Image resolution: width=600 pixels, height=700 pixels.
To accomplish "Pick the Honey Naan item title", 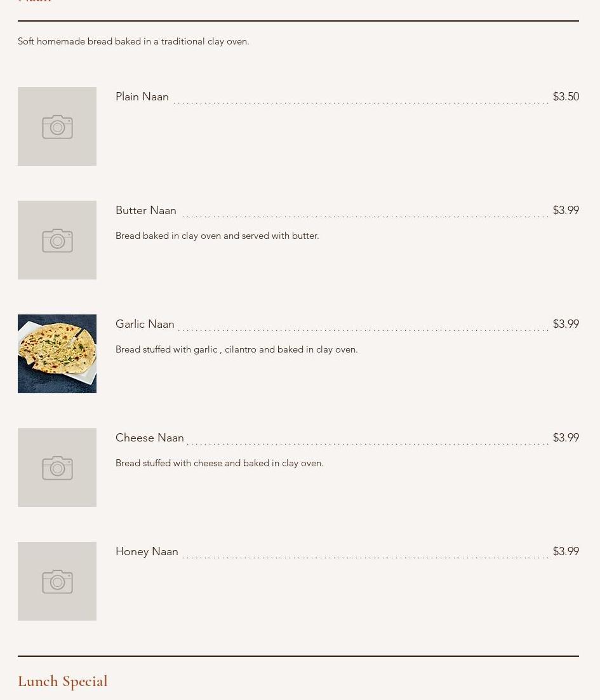I will 147,551.
